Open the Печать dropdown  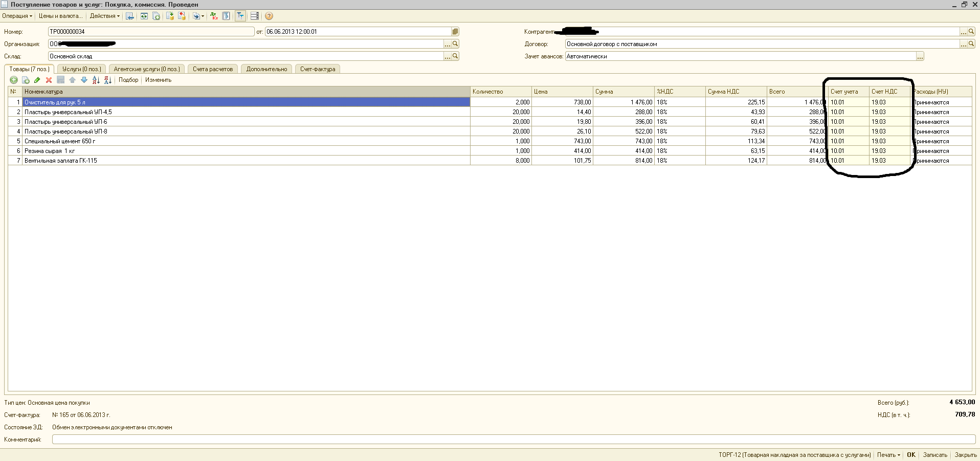point(888,455)
